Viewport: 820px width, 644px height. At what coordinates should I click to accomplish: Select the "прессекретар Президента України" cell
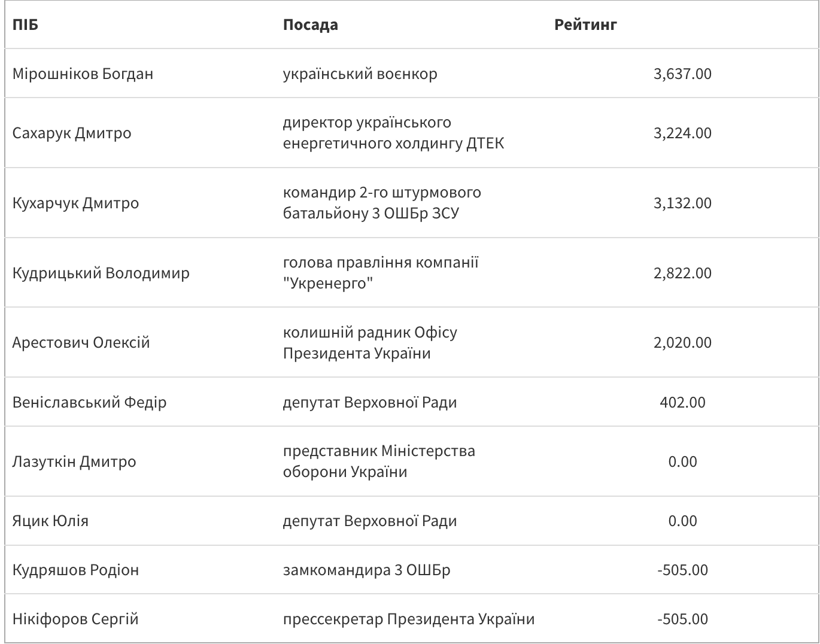(x=408, y=619)
